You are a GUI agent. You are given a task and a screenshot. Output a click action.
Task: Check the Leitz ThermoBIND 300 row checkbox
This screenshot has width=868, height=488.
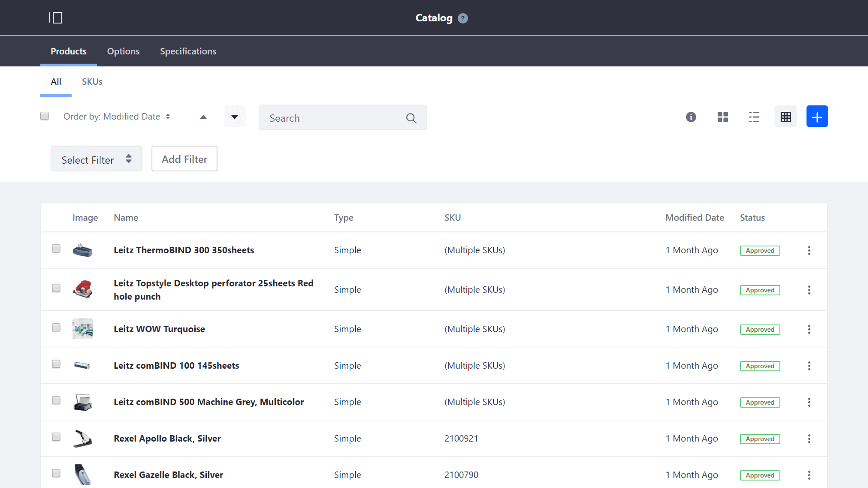pyautogui.click(x=56, y=249)
